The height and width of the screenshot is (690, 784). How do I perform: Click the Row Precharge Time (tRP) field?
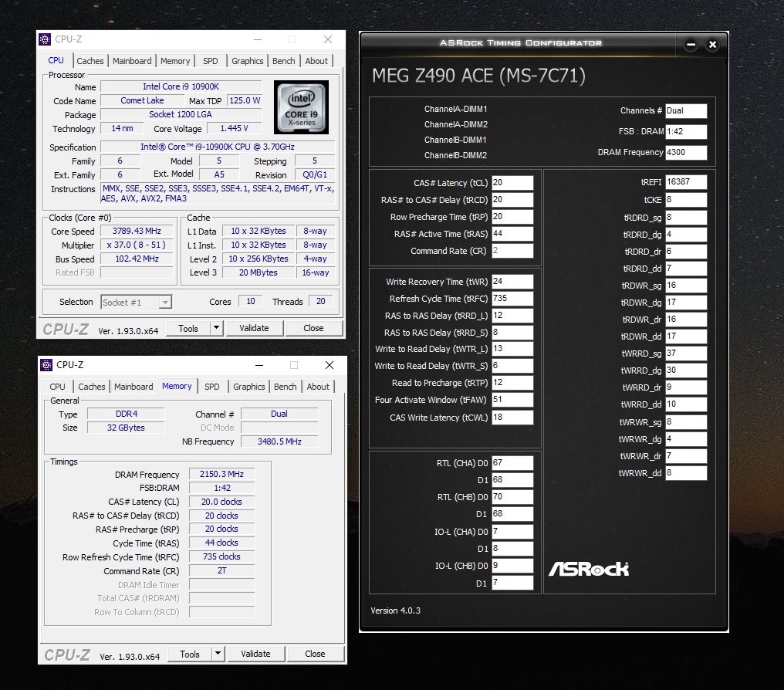(x=512, y=217)
